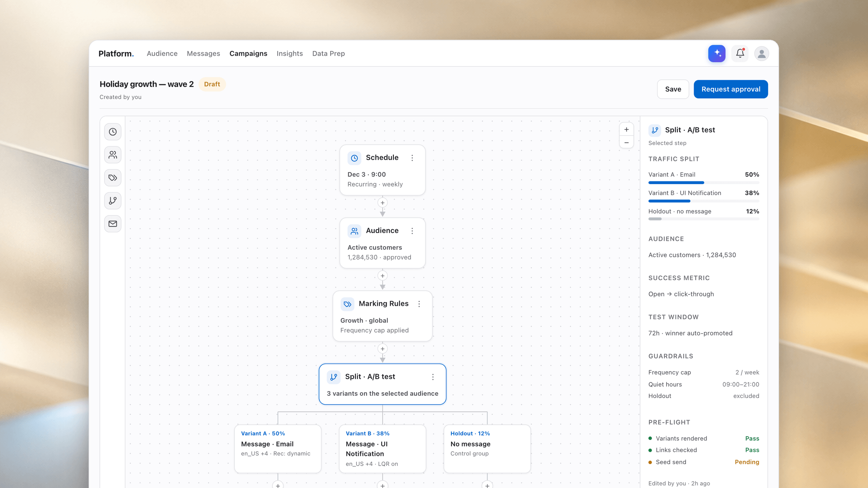Click the Platform logo
This screenshot has height=488, width=868.
(x=116, y=53)
